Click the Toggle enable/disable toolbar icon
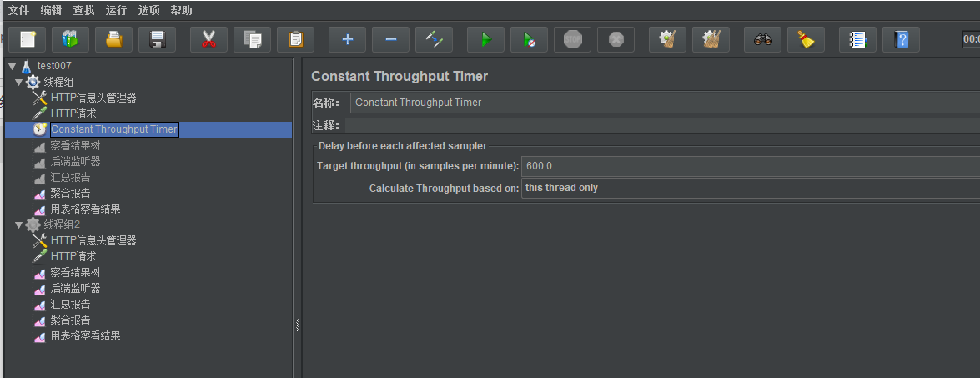The height and width of the screenshot is (378, 980). tap(435, 40)
